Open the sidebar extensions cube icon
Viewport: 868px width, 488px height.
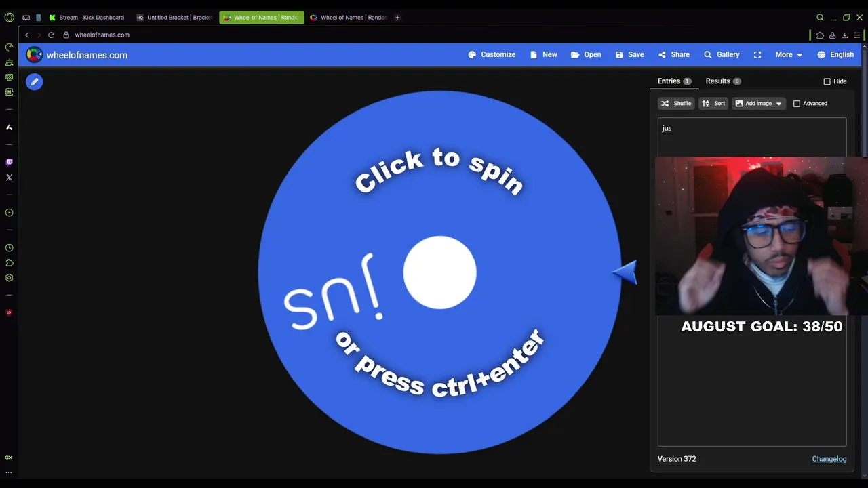point(9,263)
